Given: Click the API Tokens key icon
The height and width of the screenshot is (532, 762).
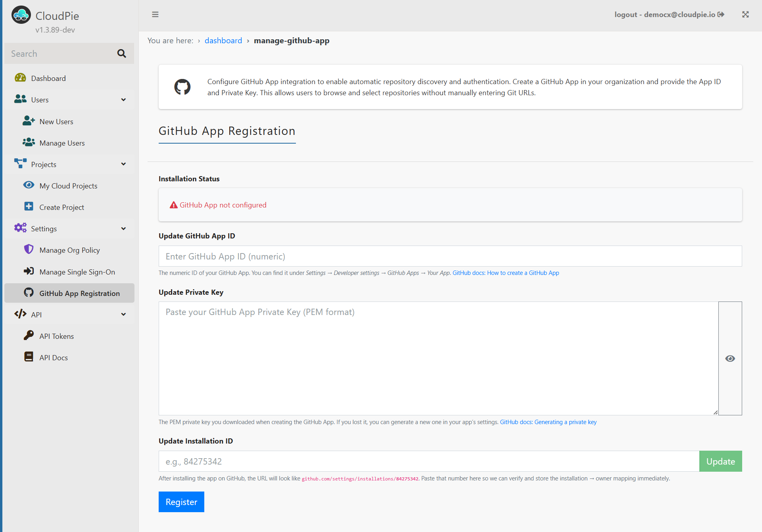Looking at the screenshot, I should (x=29, y=336).
